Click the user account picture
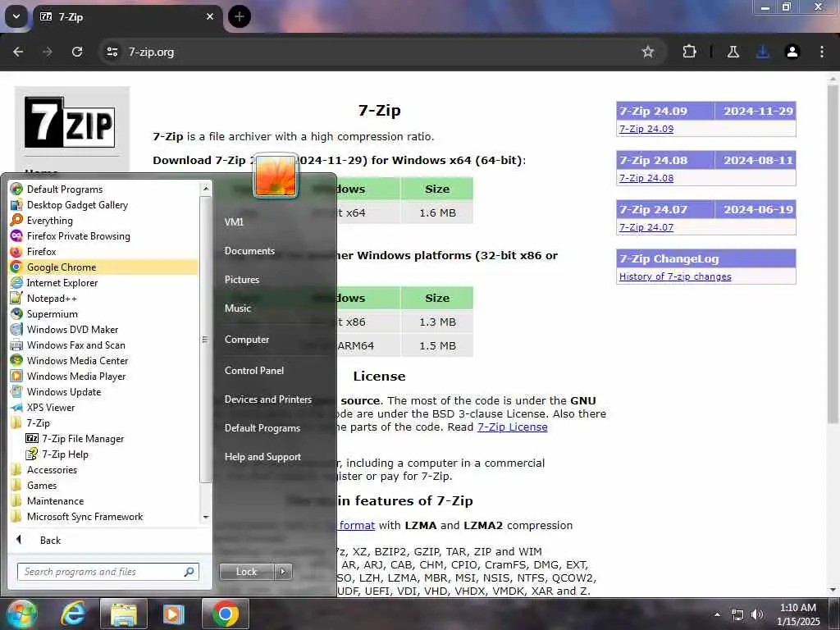 (276, 176)
